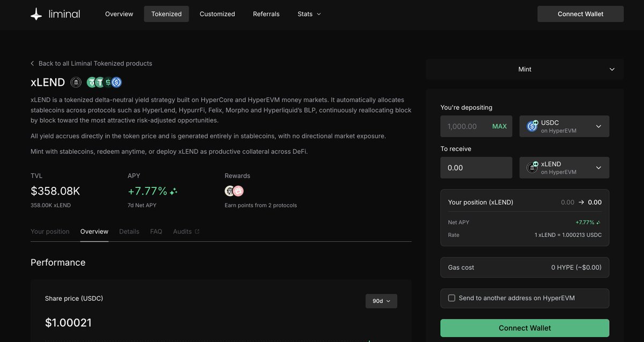
Task: Click the $1.00021 share price value
Action: (x=68, y=323)
